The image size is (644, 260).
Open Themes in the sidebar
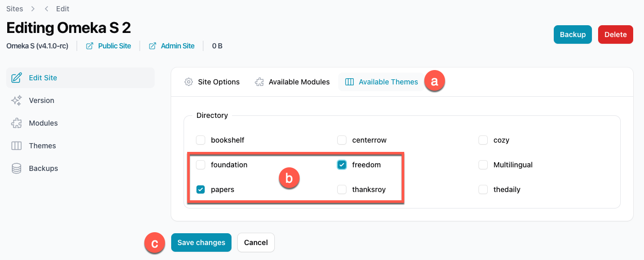80,146
